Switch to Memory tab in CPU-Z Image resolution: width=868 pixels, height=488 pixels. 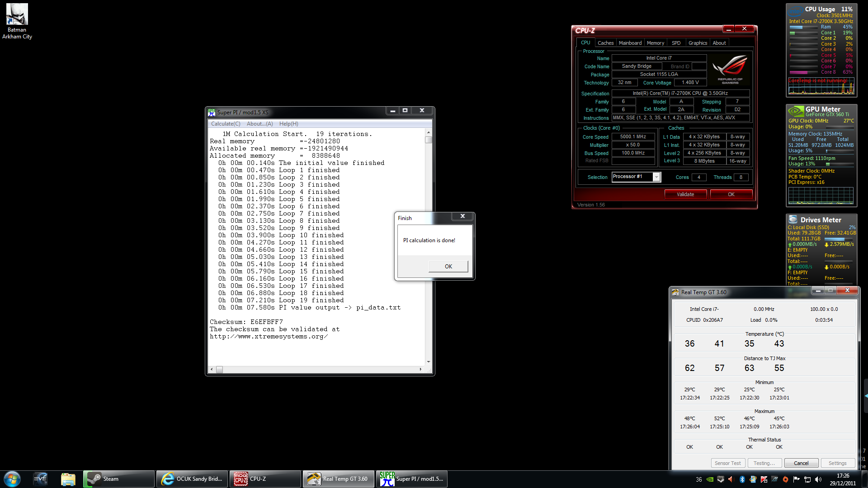(x=655, y=43)
